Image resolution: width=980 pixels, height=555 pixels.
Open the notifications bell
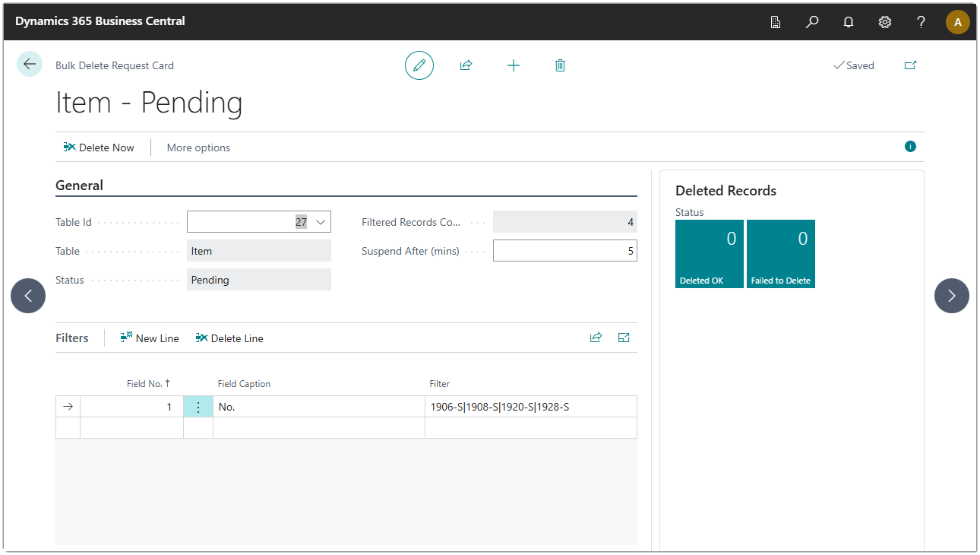(849, 22)
